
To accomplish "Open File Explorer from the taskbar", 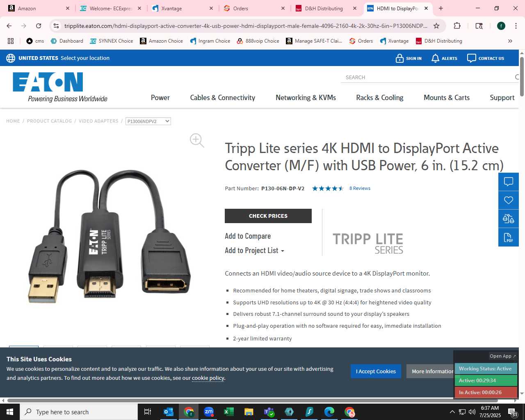I will click(x=249, y=412).
